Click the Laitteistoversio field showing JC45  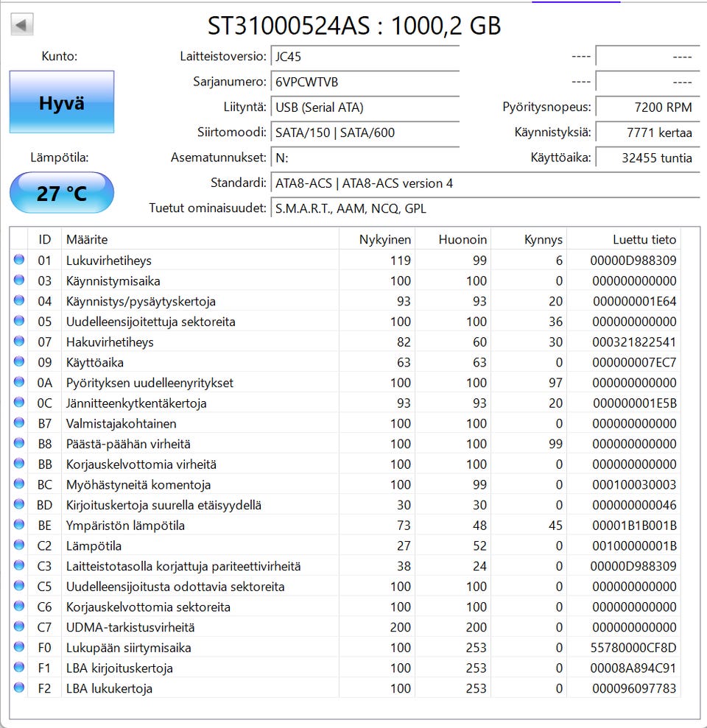coord(365,57)
